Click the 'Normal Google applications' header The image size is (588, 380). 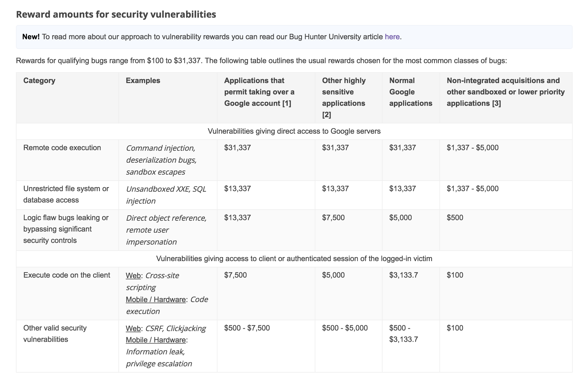(x=410, y=92)
